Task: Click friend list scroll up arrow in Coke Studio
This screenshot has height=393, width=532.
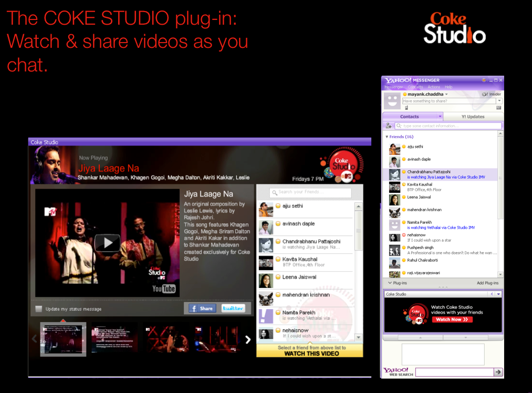Action: pyautogui.click(x=359, y=206)
